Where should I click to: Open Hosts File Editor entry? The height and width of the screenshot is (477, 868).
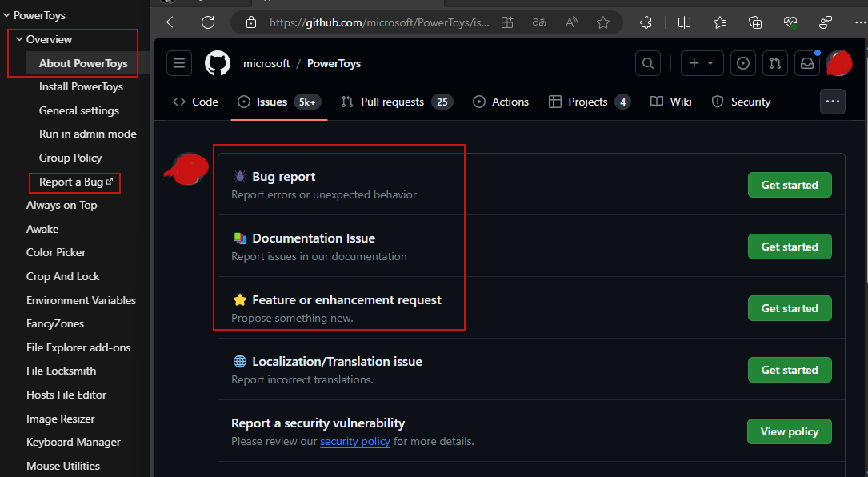(66, 395)
